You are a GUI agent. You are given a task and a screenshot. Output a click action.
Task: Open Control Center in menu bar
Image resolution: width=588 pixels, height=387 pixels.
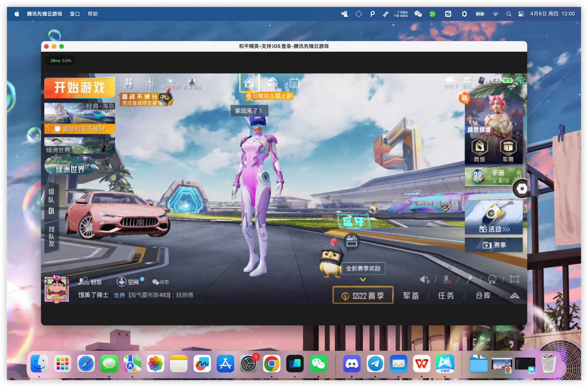click(x=521, y=14)
